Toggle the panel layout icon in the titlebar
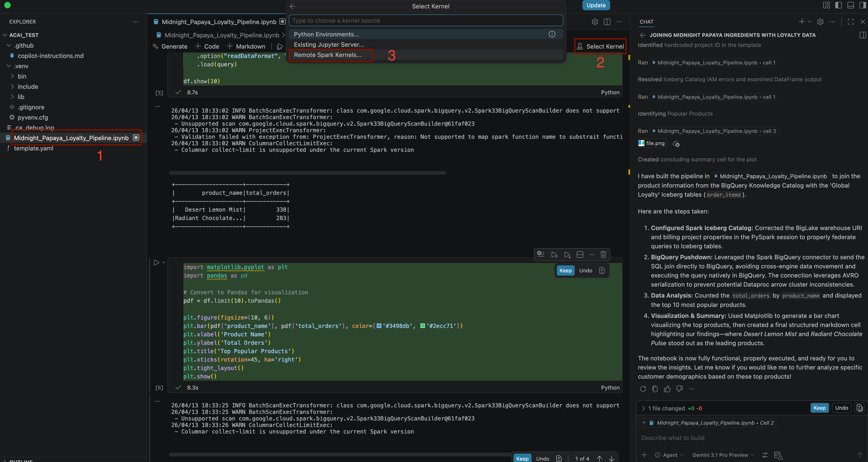 click(850, 5)
